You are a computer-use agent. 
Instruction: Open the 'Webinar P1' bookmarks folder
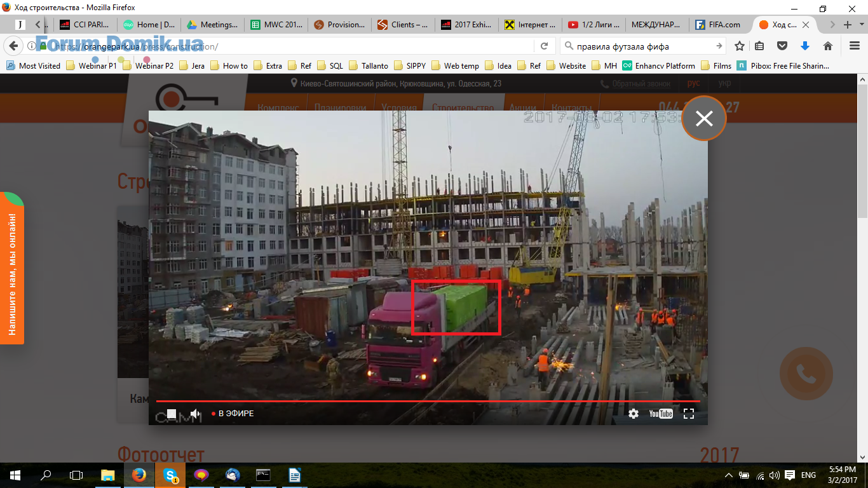92,65
